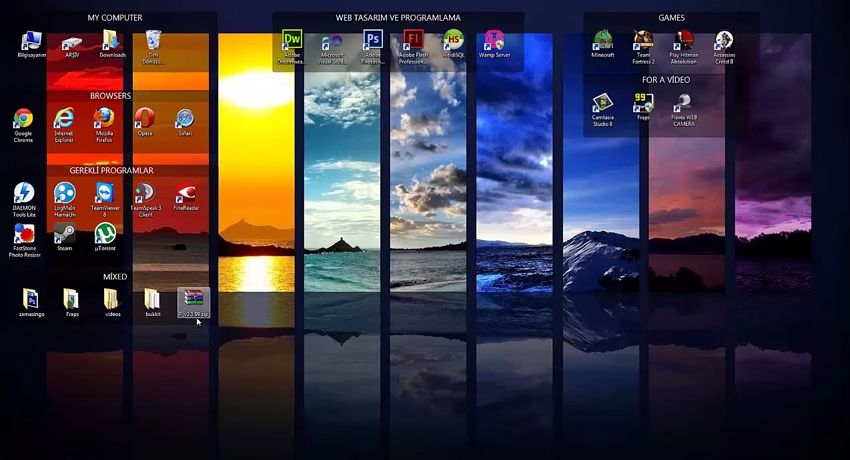The image size is (850, 460).
Task: Select the DAEMON Tools Lite icon
Action: pyautogui.click(x=23, y=194)
